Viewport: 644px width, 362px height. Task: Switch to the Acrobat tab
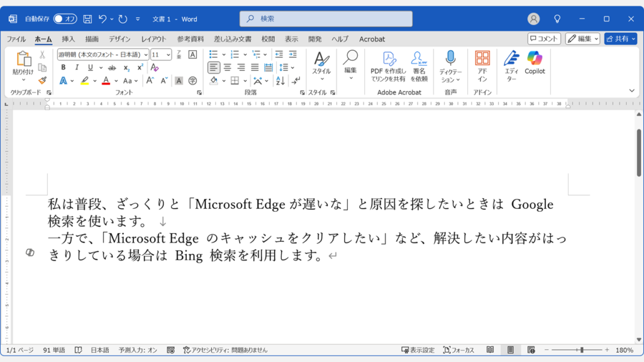(x=372, y=39)
